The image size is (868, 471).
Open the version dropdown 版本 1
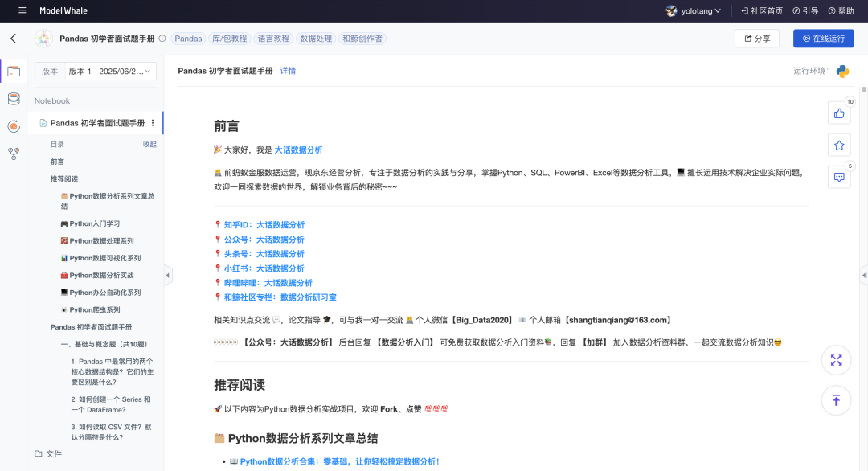point(109,71)
